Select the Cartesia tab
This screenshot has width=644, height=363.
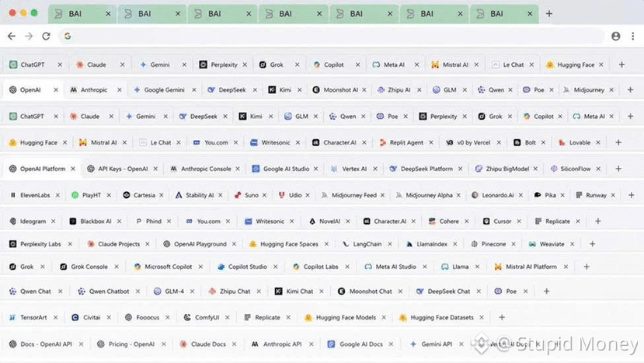[x=144, y=195]
